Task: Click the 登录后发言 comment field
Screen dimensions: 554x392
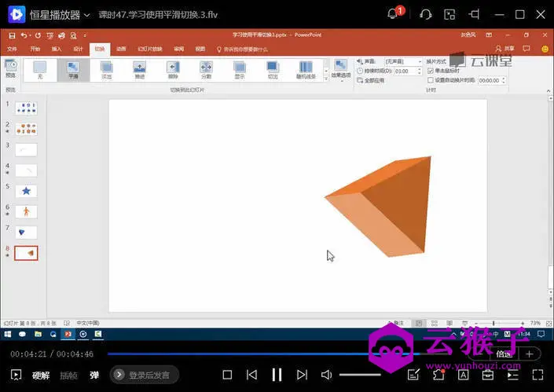Action: [x=145, y=375]
